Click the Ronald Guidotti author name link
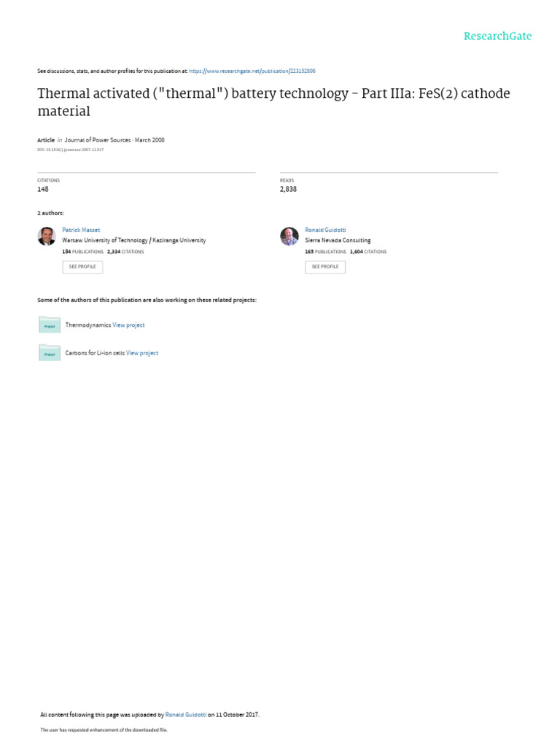Screen dimensions: 560x747 click(325, 230)
